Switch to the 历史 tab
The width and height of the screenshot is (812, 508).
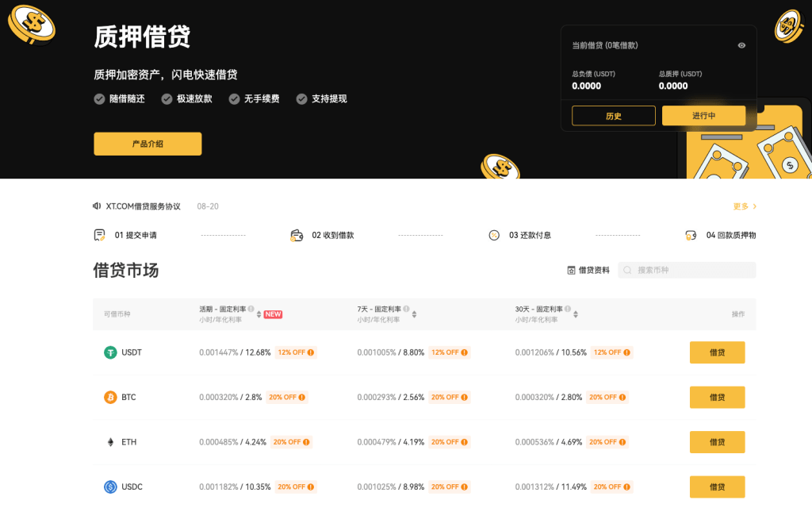point(613,115)
